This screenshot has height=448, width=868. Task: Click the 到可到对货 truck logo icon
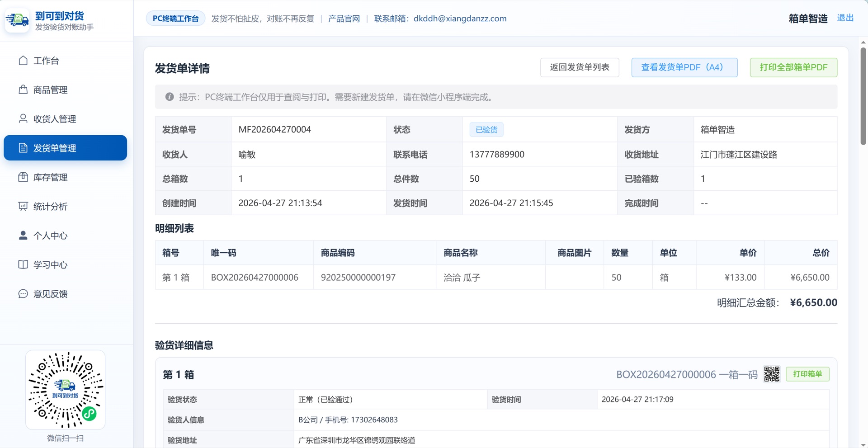[x=17, y=20]
